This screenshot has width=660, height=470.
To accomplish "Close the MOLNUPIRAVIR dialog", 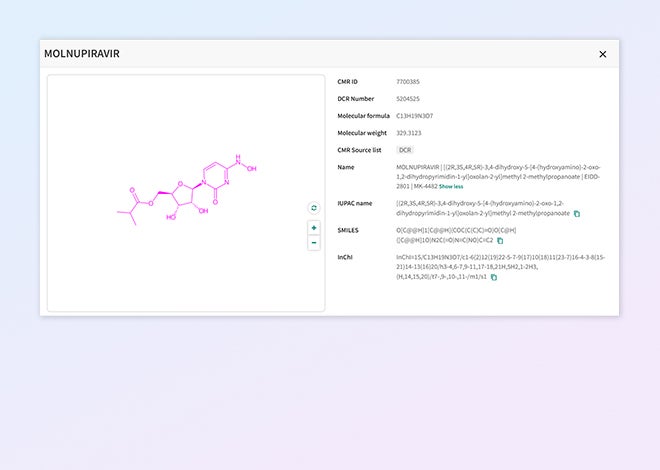I will point(602,54).
